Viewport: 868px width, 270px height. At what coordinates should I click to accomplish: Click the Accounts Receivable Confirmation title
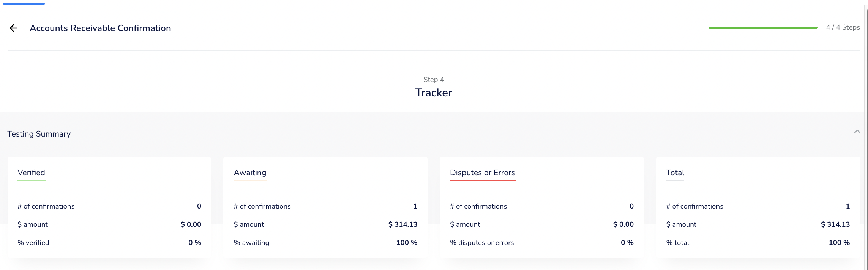click(x=100, y=28)
